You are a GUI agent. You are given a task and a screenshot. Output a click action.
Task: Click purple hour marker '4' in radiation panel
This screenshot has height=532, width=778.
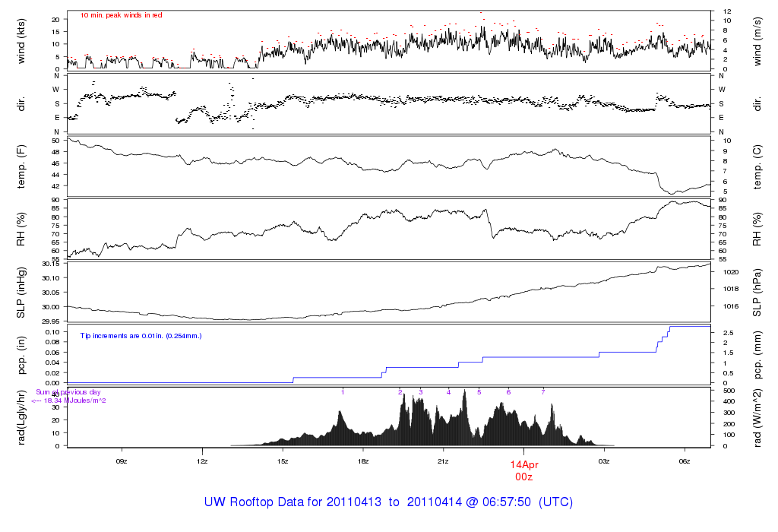448,392
